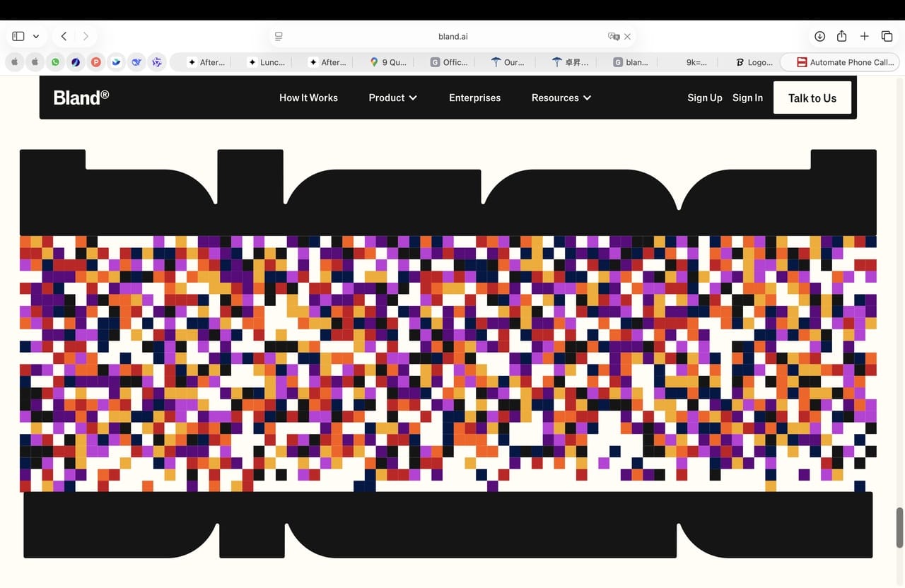This screenshot has height=588, width=905.
Task: Go back to the previous page
Action: pyautogui.click(x=64, y=36)
